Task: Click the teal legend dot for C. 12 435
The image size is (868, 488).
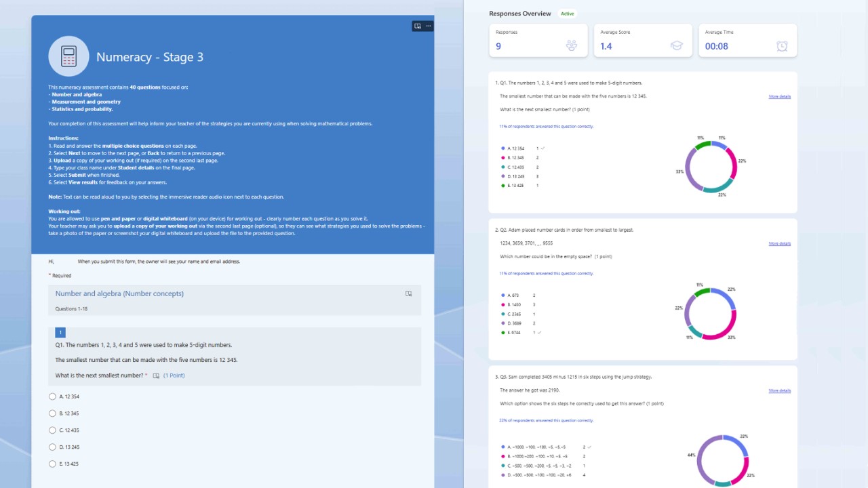Action: (503, 167)
